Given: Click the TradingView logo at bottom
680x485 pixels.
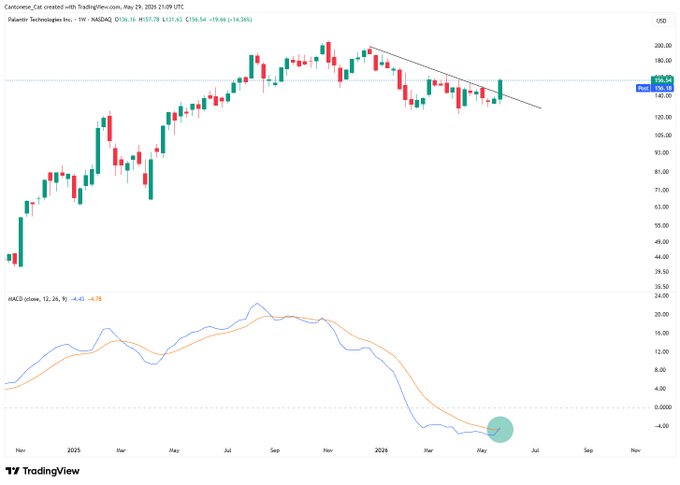Looking at the screenshot, I should 42,471.
